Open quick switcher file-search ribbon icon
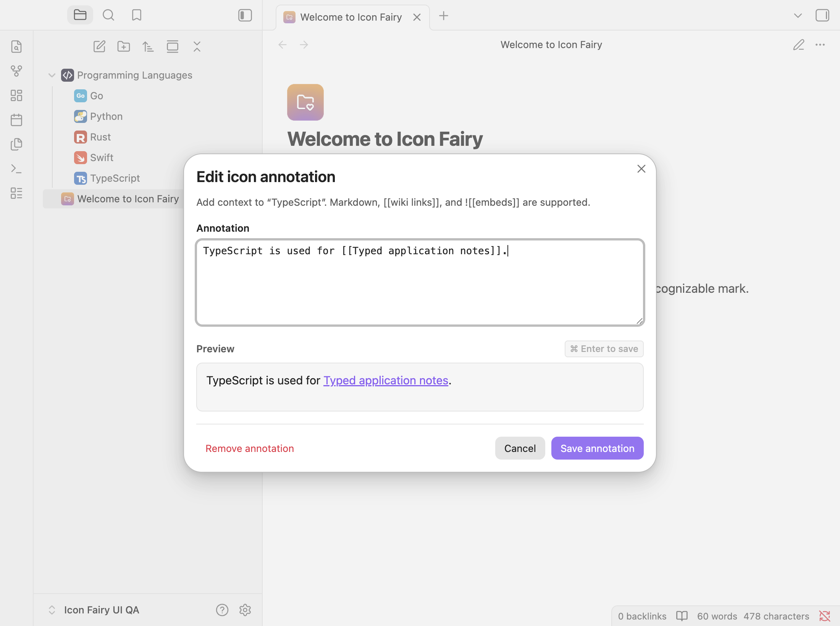 (x=16, y=47)
